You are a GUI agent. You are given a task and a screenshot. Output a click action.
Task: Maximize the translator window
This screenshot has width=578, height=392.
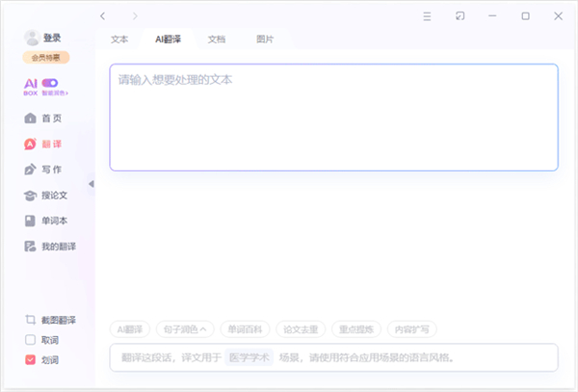click(x=525, y=15)
